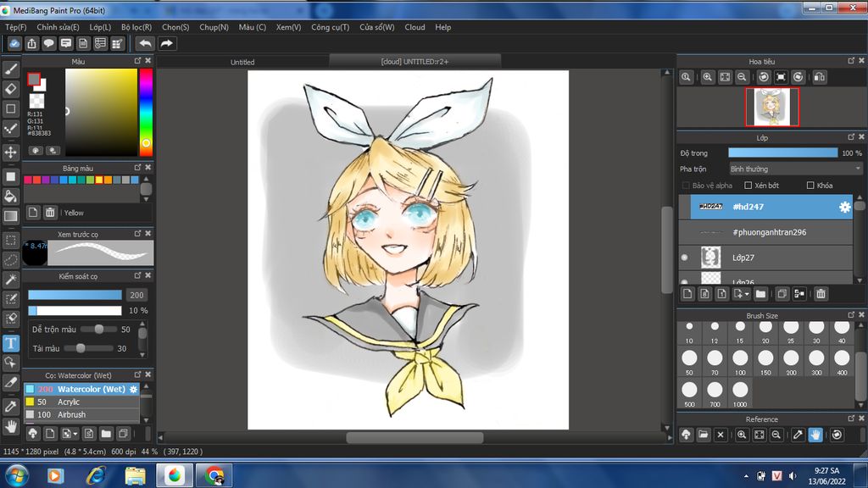868x488 pixels.
Task: Select the Eraser tool
Action: click(10, 88)
